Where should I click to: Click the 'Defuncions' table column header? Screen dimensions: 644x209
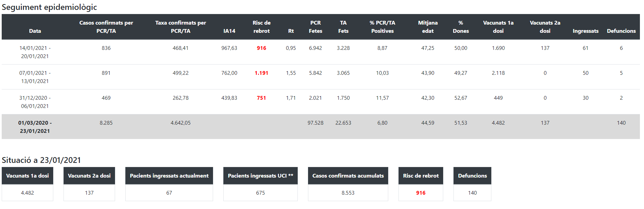[621, 31]
